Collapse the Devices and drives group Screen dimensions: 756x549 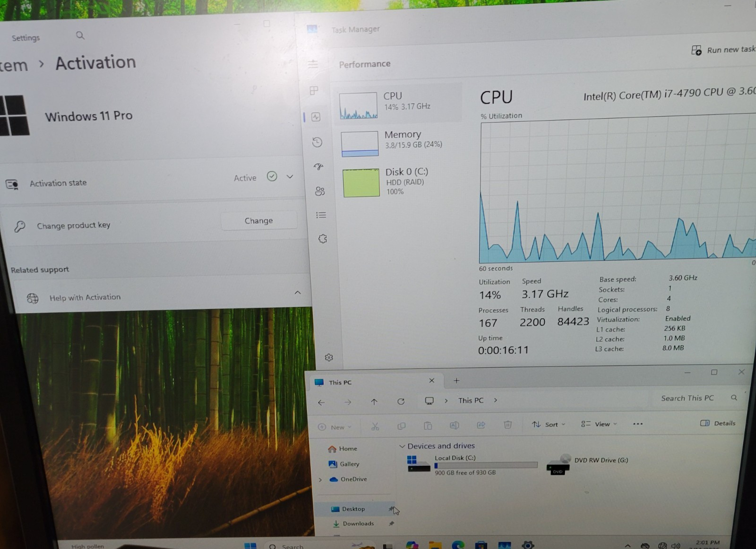(x=403, y=446)
